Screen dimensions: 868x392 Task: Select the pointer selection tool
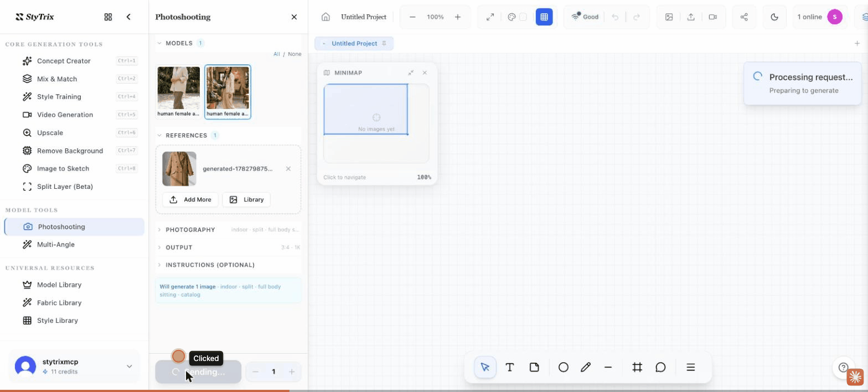click(485, 367)
